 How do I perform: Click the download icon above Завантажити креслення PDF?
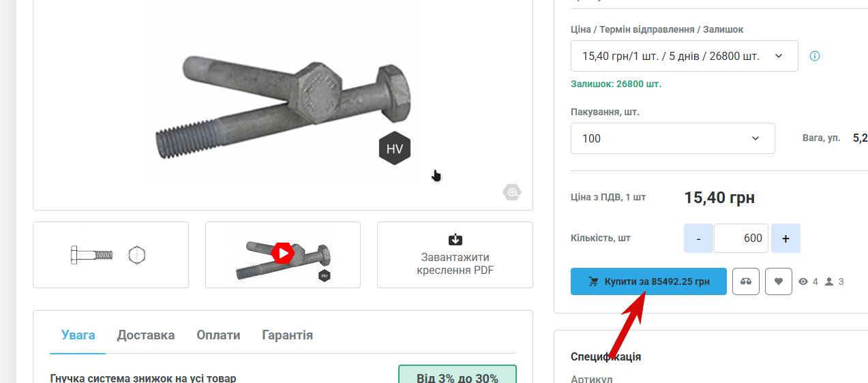click(455, 239)
